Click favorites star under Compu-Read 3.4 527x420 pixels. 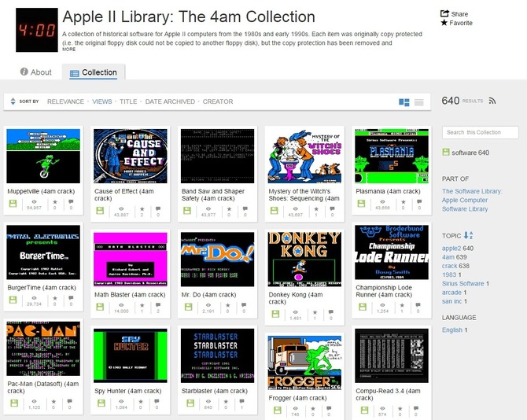pos(400,408)
